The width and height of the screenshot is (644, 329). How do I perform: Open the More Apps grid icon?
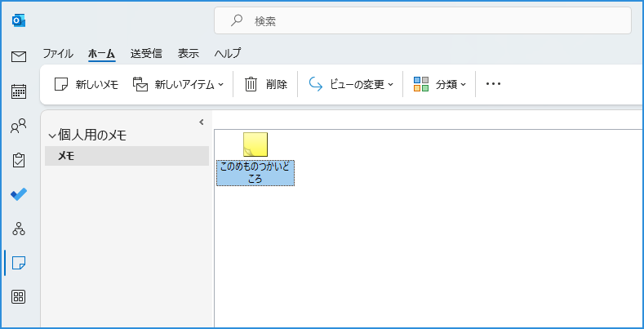[x=19, y=296]
